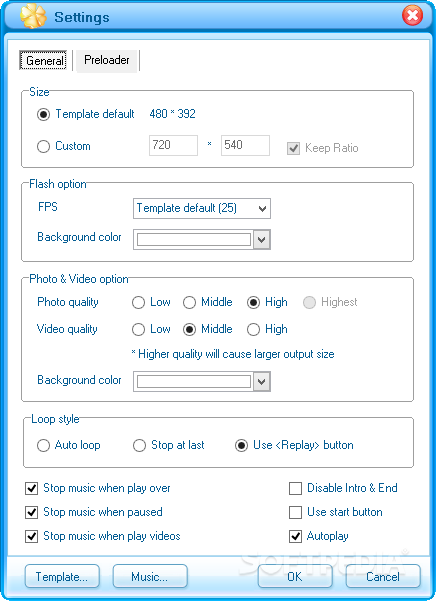436x601 pixels.
Task: Click the Higher quality output size note
Action: coord(233,354)
